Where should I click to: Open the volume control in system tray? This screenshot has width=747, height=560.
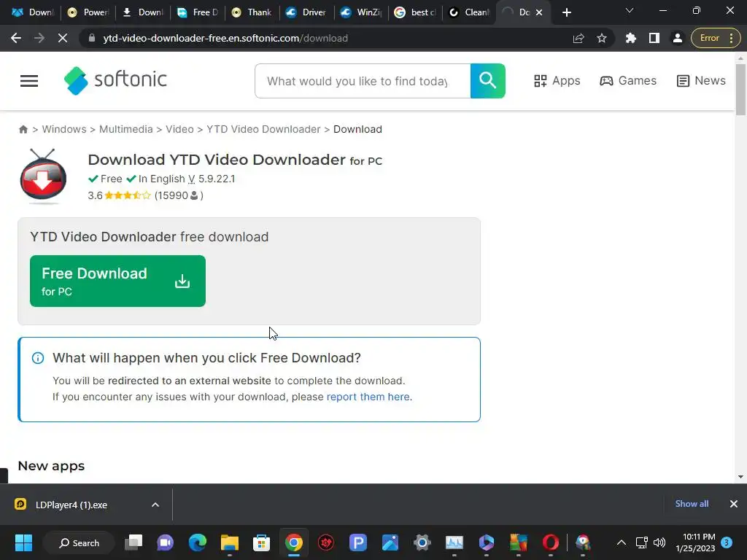point(659,542)
